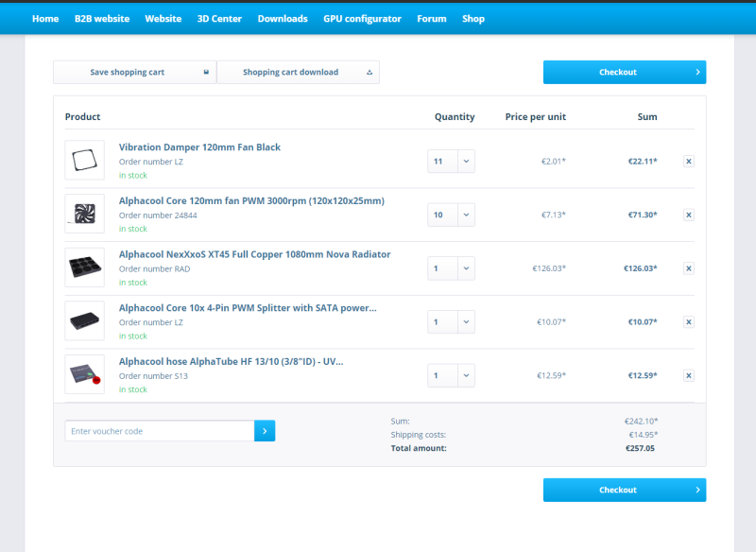Click the top Checkout button
The image size is (756, 552).
pyautogui.click(x=625, y=72)
